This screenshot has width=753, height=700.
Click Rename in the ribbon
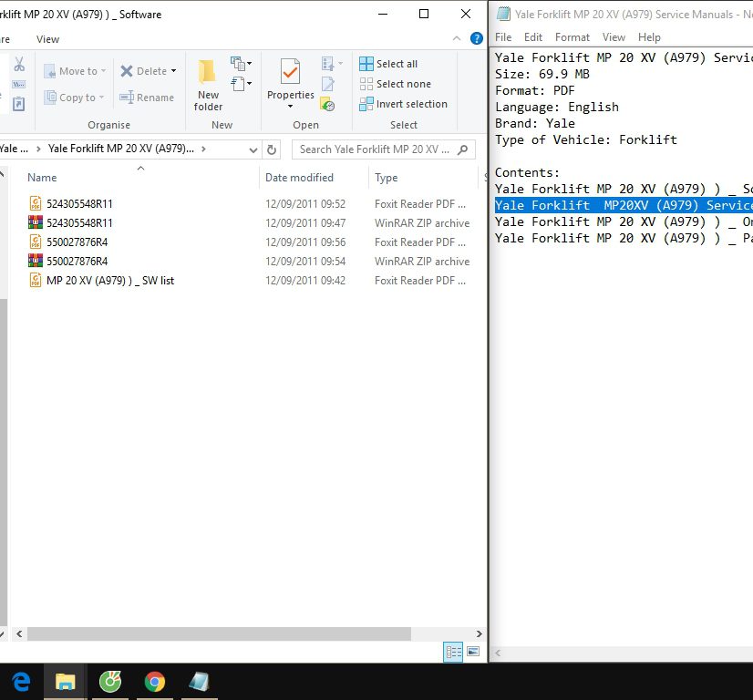147,98
